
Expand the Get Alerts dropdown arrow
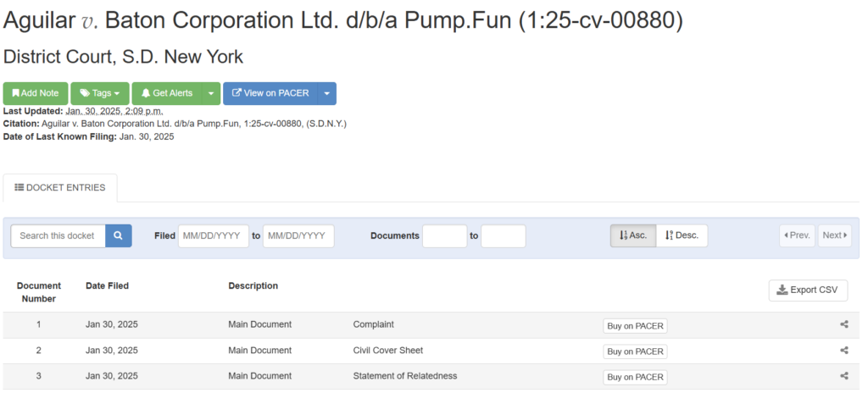tap(211, 93)
